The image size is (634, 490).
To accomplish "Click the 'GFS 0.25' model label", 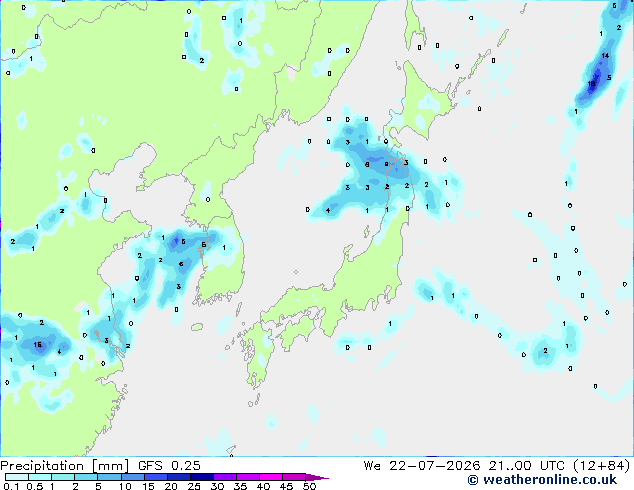I will point(169,466).
